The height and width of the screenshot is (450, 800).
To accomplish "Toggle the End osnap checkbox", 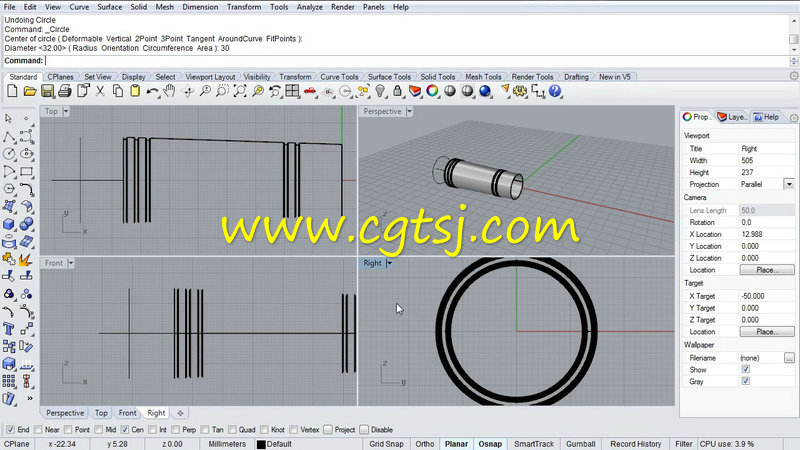I will (10, 430).
